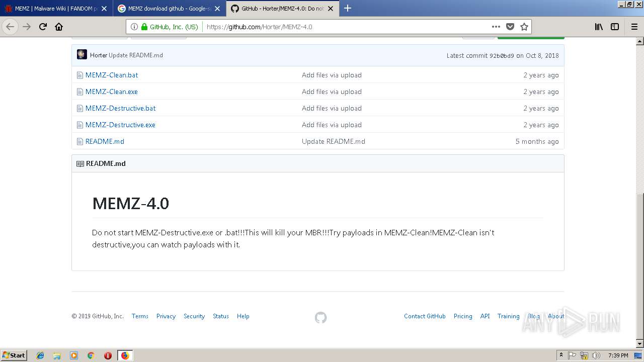The width and height of the screenshot is (644, 362).
Task: Click the scrollbar up arrow
Action: [640, 40]
